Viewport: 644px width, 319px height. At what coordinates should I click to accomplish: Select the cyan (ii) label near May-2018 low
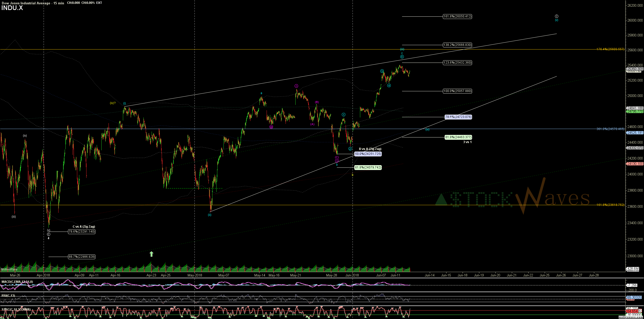[210, 215]
